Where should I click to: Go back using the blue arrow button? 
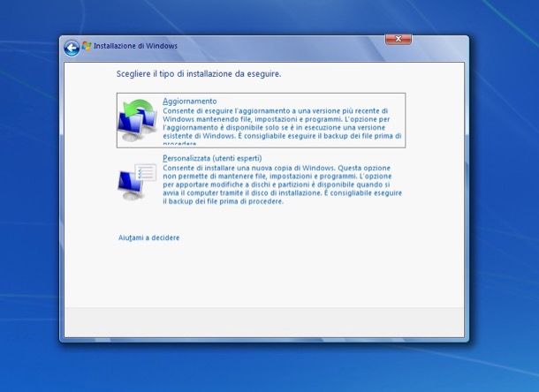72,48
